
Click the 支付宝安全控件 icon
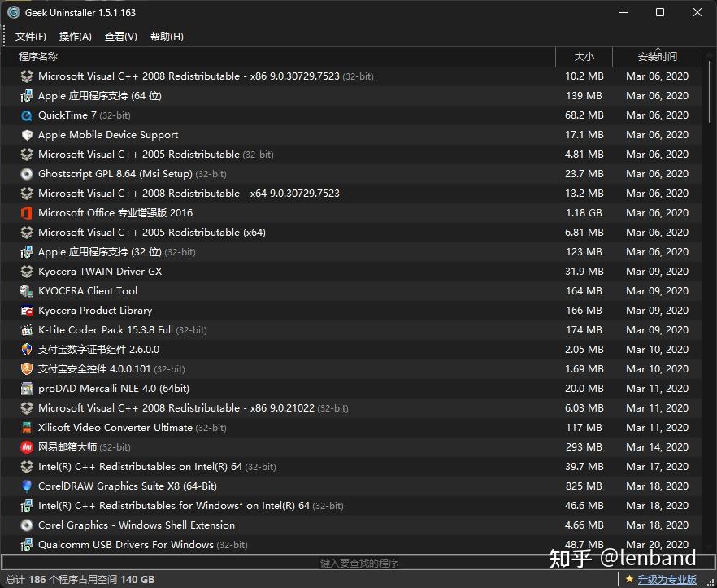pyautogui.click(x=27, y=369)
